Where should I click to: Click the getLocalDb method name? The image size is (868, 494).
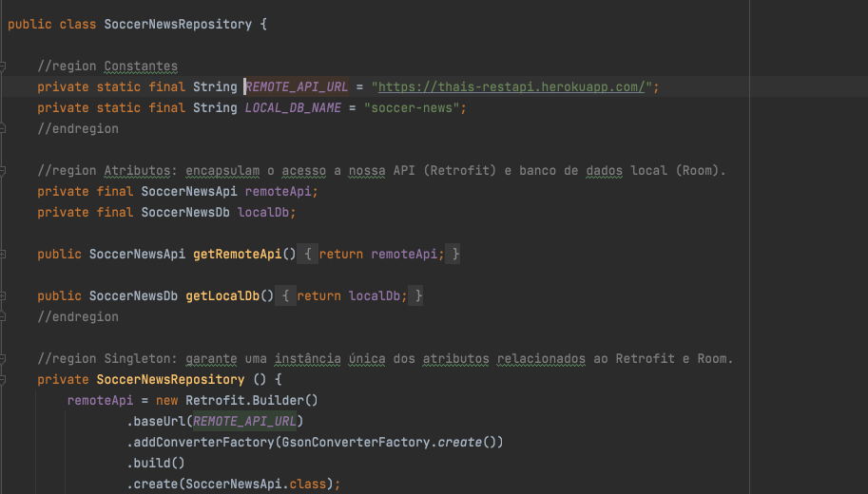pyautogui.click(x=222, y=296)
